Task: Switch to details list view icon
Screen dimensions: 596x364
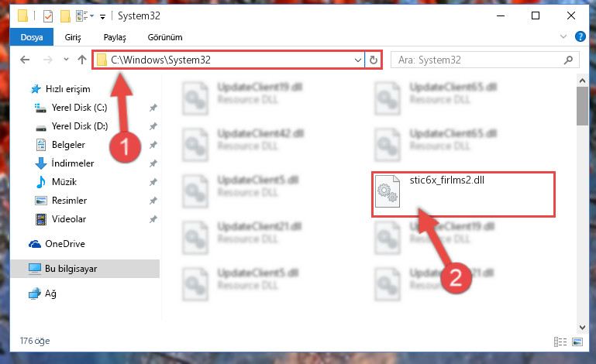Action: point(560,342)
